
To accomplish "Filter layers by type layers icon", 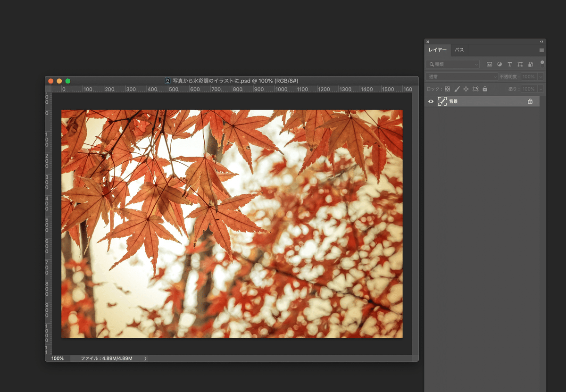I will pos(510,64).
